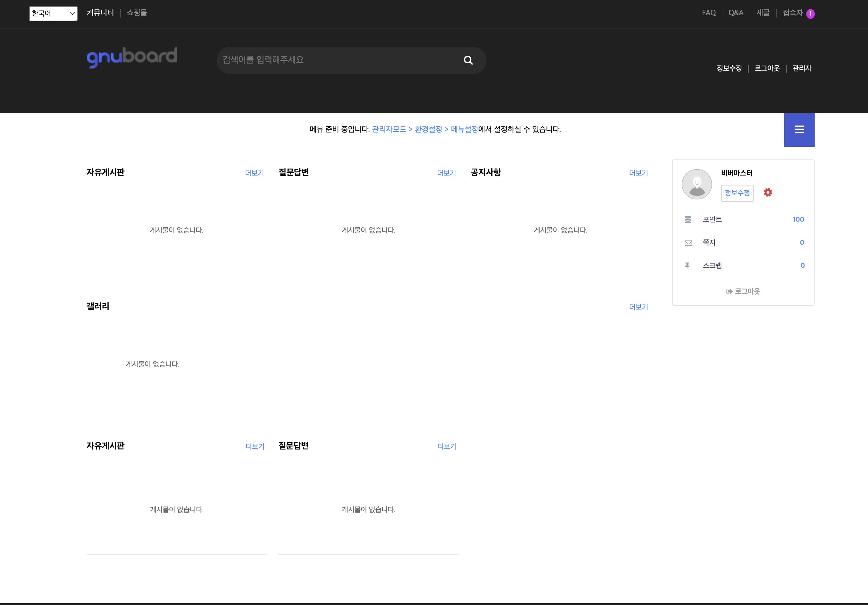Click the scrap pin icon
The width and height of the screenshot is (868, 605).
tap(687, 266)
